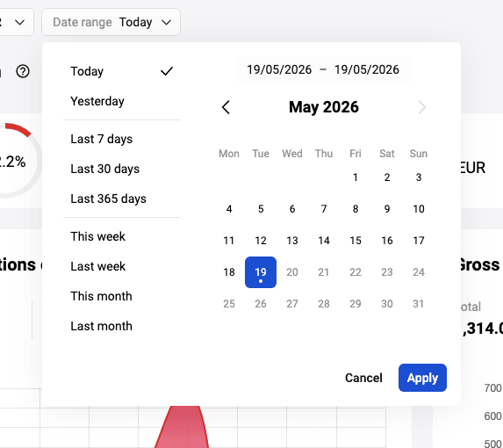
Task: Pick May 16 in the calendar
Action: click(387, 241)
